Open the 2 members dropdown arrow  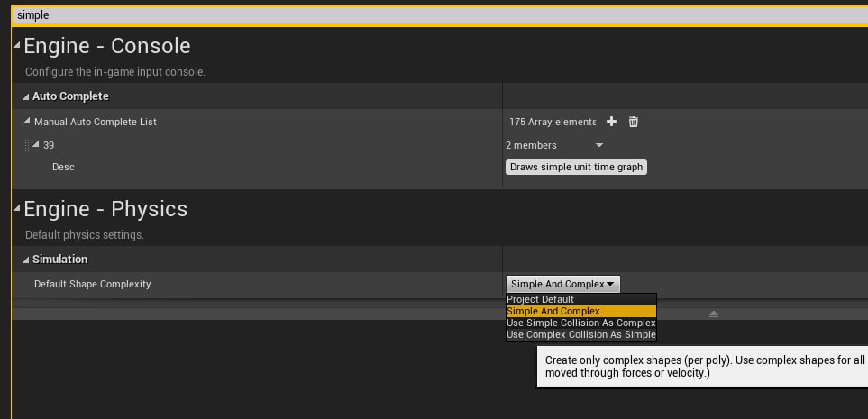point(599,146)
